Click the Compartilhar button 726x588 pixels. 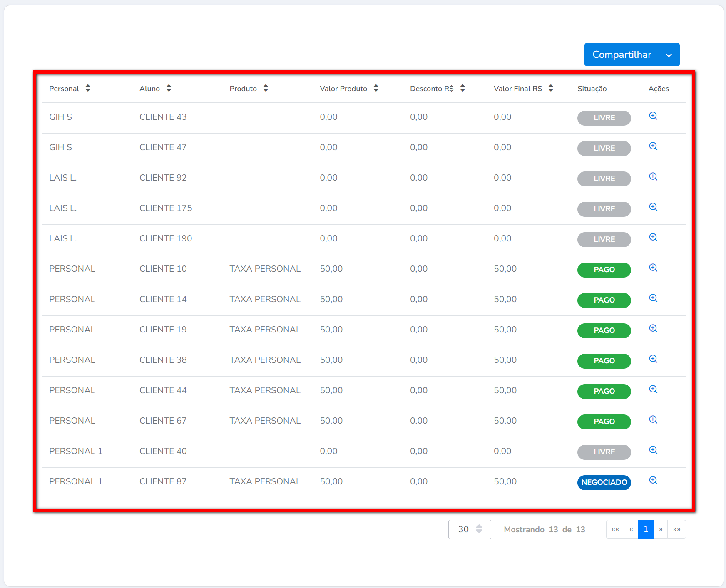point(621,55)
